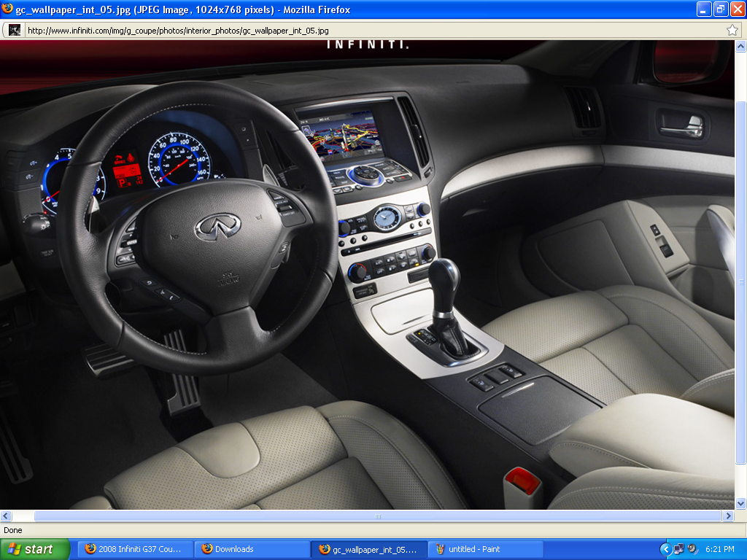Viewport: 747px width, 560px height.
Task: Click the Infiniti interior wallpaper image
Action: (365, 277)
